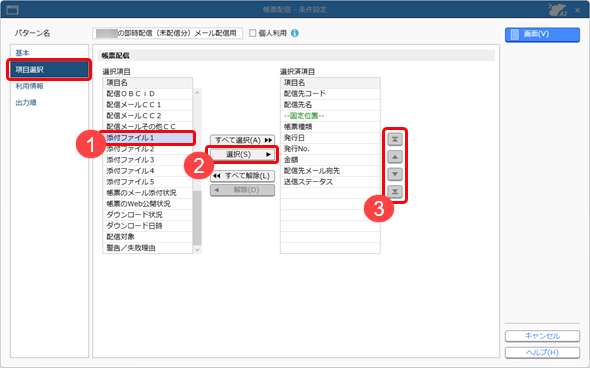Click 項目名 header of 選択項目 list

point(148,83)
